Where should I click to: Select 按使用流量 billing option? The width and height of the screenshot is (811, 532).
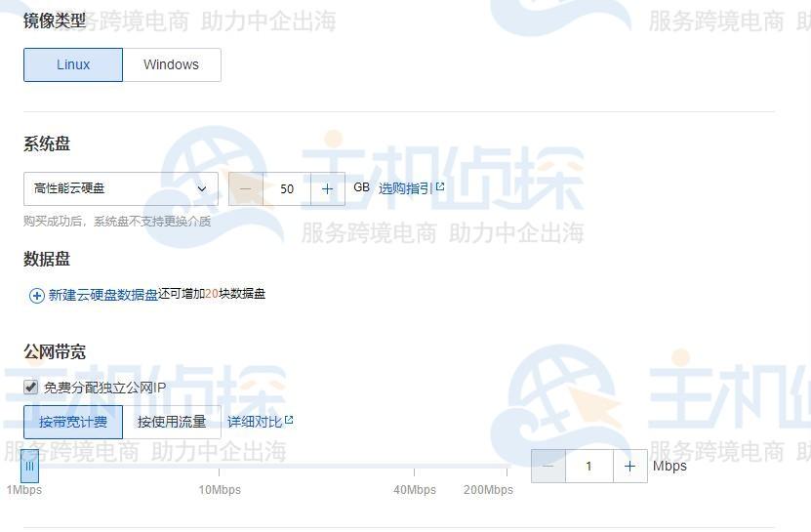click(172, 423)
